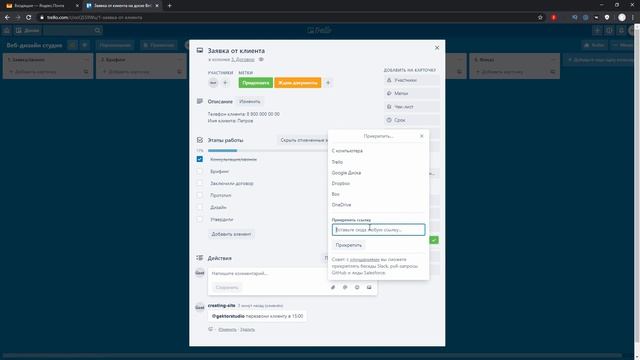The height and width of the screenshot is (360, 640).
Task: Click the Изменить link under the comment
Action: (227, 329)
